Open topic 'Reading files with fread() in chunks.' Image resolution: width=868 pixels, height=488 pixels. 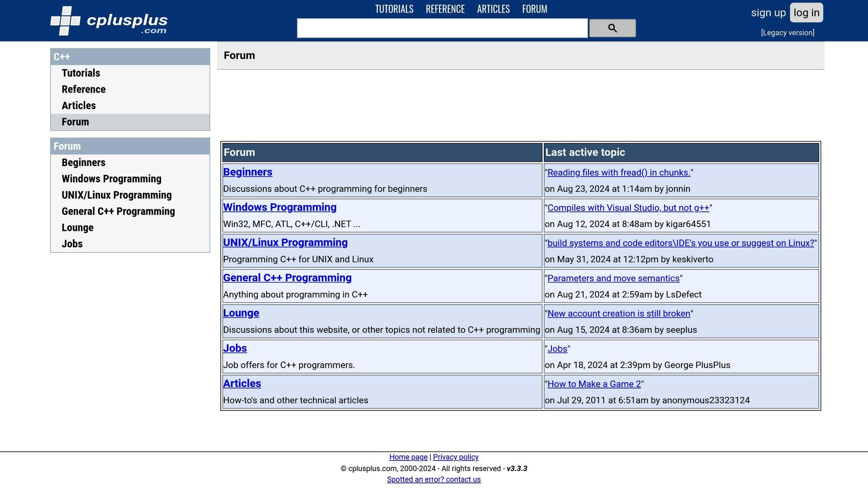619,172
